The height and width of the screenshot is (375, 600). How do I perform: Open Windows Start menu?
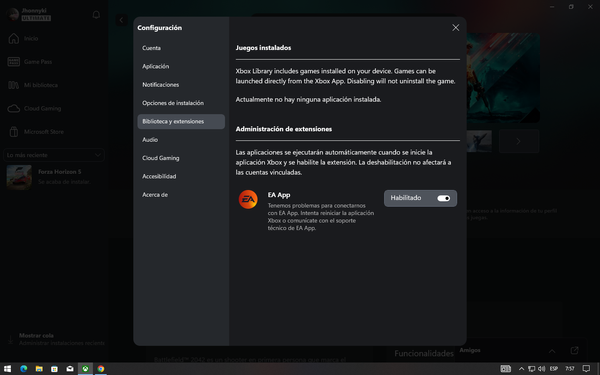tap(7, 369)
